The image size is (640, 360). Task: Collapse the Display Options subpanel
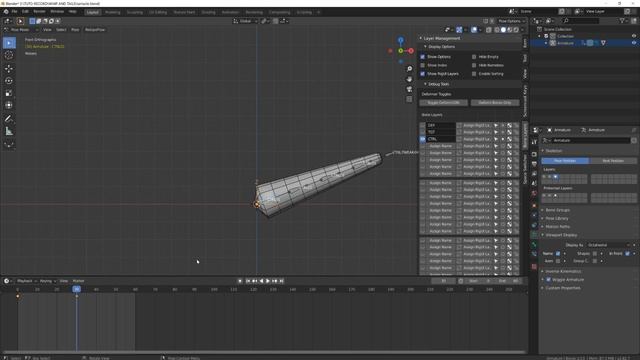tap(425, 47)
